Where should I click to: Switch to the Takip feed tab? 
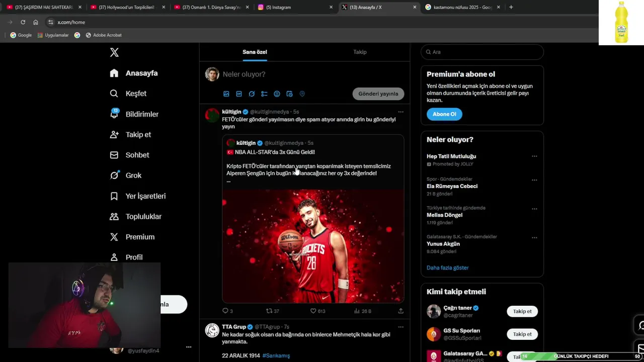[x=360, y=52]
